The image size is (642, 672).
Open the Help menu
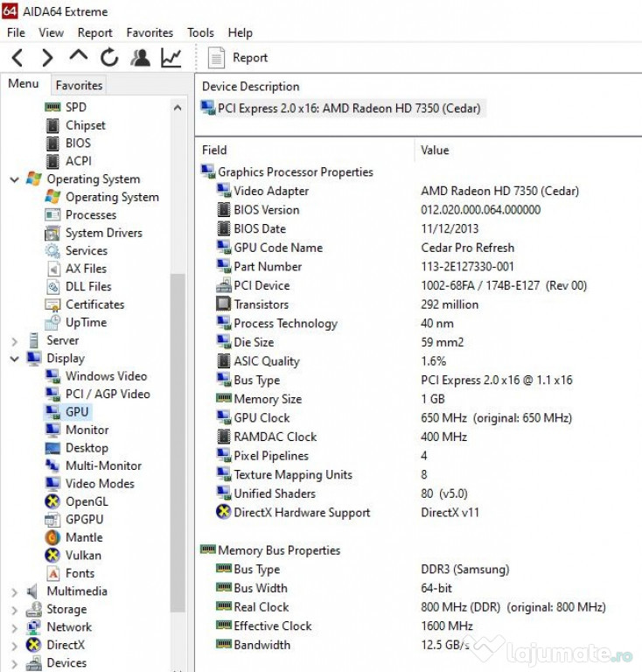pos(240,32)
